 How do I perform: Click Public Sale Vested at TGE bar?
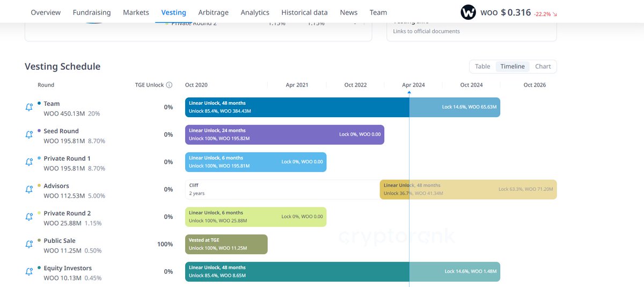(226, 244)
